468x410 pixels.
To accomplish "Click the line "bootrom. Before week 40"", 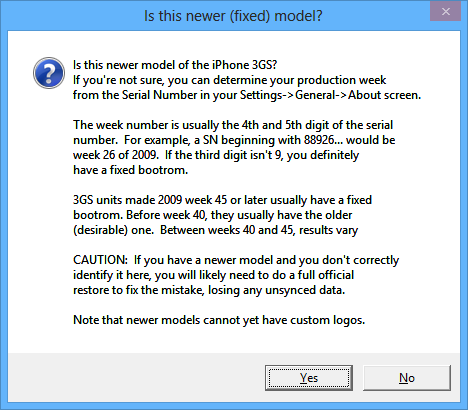I will click(213, 215).
